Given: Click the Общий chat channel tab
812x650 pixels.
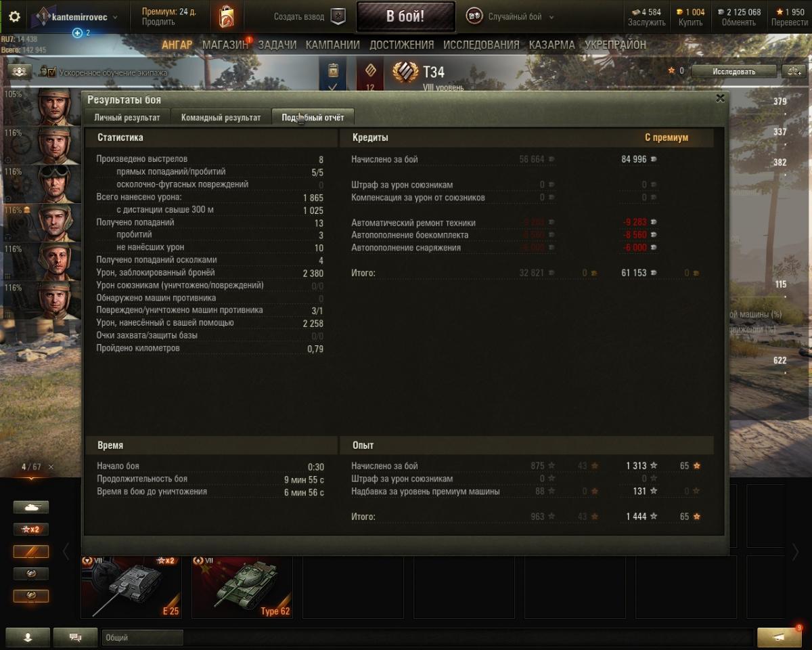Looking at the screenshot, I should click(142, 637).
